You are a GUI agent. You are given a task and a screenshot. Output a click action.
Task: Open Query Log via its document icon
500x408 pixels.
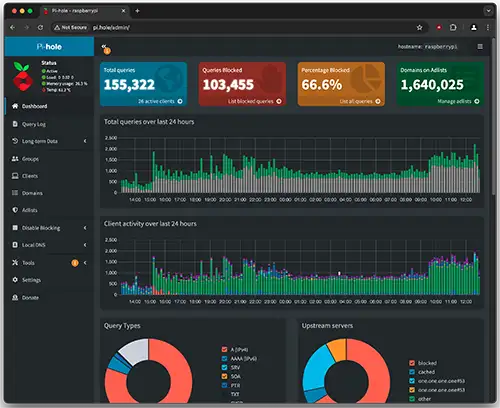(15, 124)
